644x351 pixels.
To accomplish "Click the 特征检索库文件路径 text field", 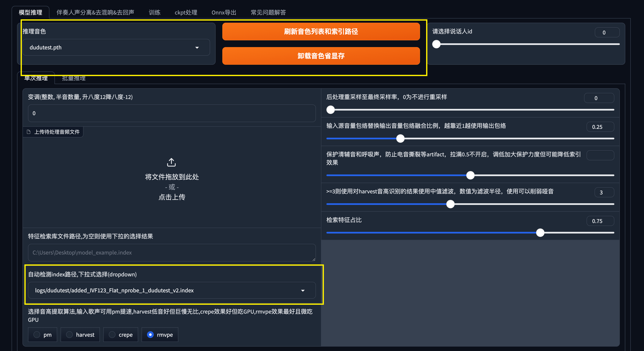I will pos(171,253).
